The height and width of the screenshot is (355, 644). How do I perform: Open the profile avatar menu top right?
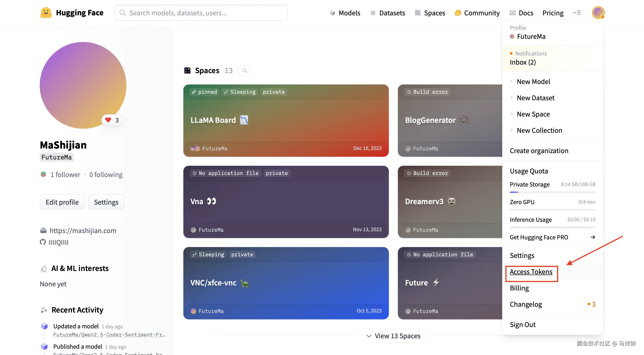[x=598, y=13]
